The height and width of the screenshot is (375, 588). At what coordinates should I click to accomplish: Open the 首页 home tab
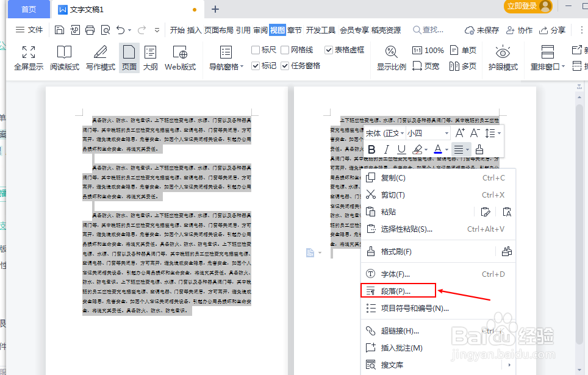point(29,9)
